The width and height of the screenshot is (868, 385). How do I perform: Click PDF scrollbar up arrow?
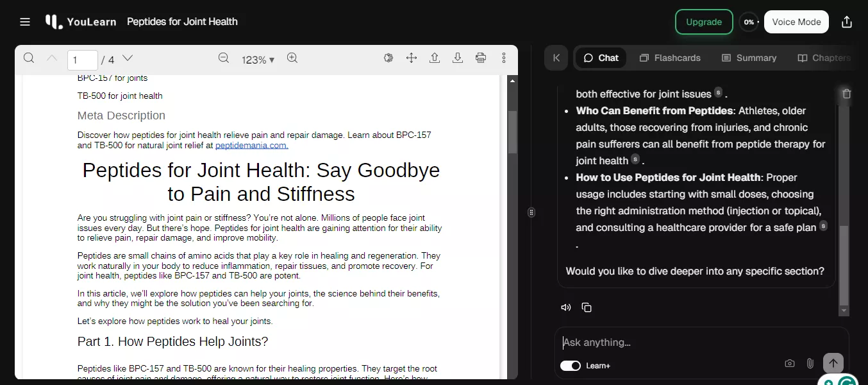tap(513, 81)
